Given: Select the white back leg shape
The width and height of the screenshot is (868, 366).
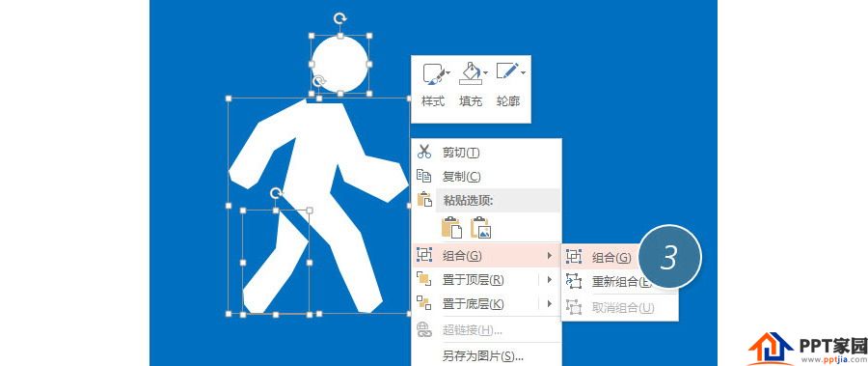Looking at the screenshot, I should 275,263.
